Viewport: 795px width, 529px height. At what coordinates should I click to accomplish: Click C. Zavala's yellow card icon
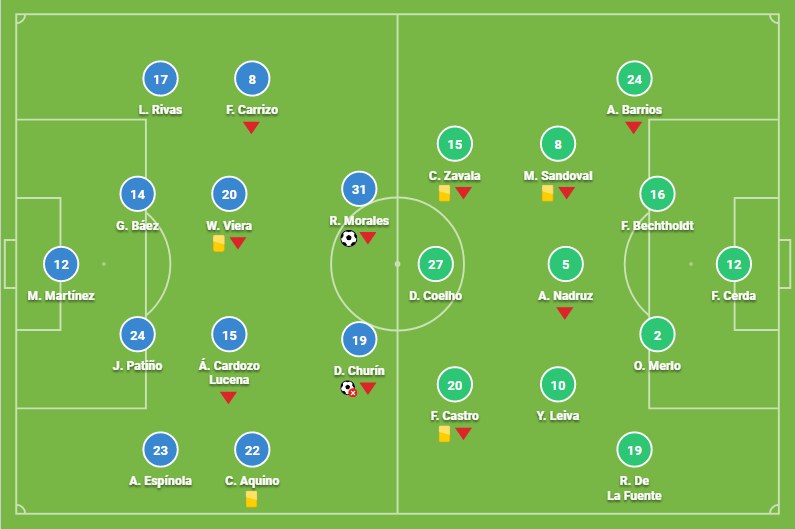click(x=444, y=193)
